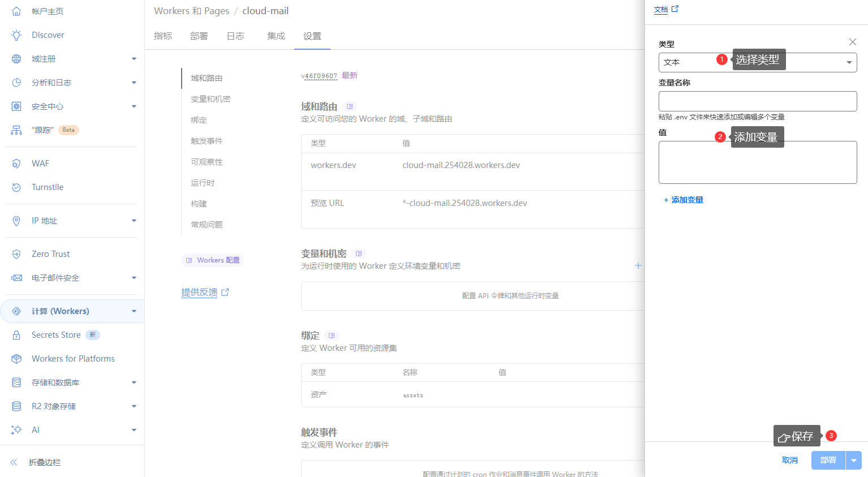Switch to the 集成 tab
The image size is (868, 477).
pos(276,35)
